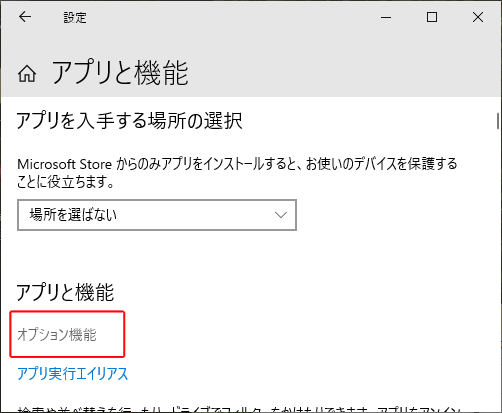Open アプリ実行エイリアス link
Viewport: 502px width, 413px height.
72,373
